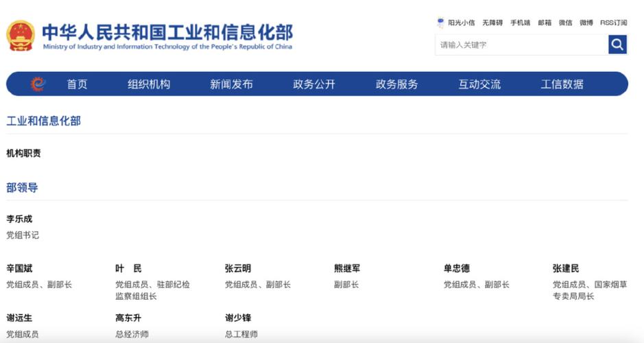Open leader profile 叶 民
Viewport: 644px width, 343px height.
(128, 268)
